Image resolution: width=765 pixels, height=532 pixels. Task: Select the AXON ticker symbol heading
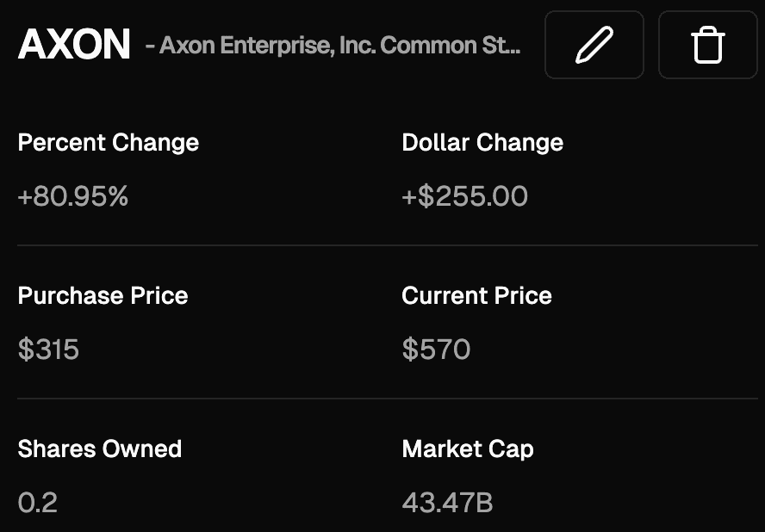pyautogui.click(x=74, y=44)
